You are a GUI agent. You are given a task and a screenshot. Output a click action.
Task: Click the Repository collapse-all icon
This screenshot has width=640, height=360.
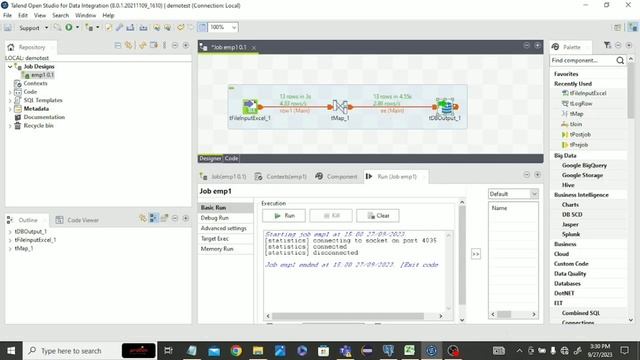coord(118,45)
